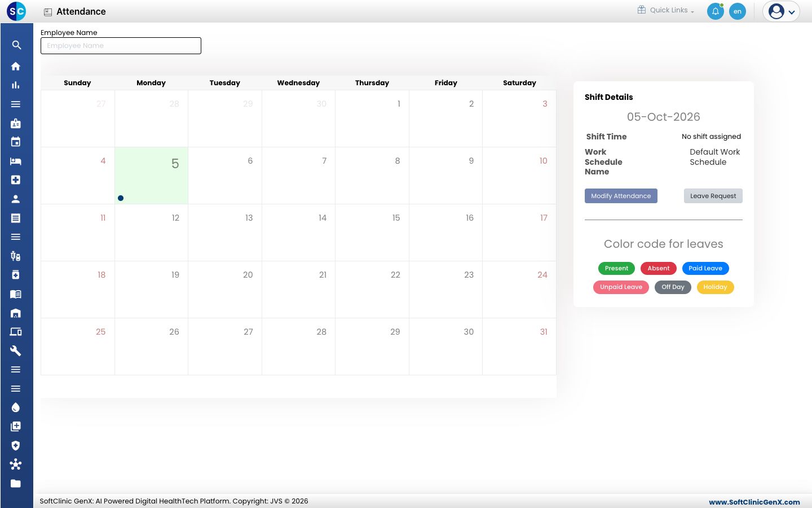Viewport: 812px width, 508px height.
Task: Open the hospital bed icon in sidebar
Action: (x=16, y=161)
